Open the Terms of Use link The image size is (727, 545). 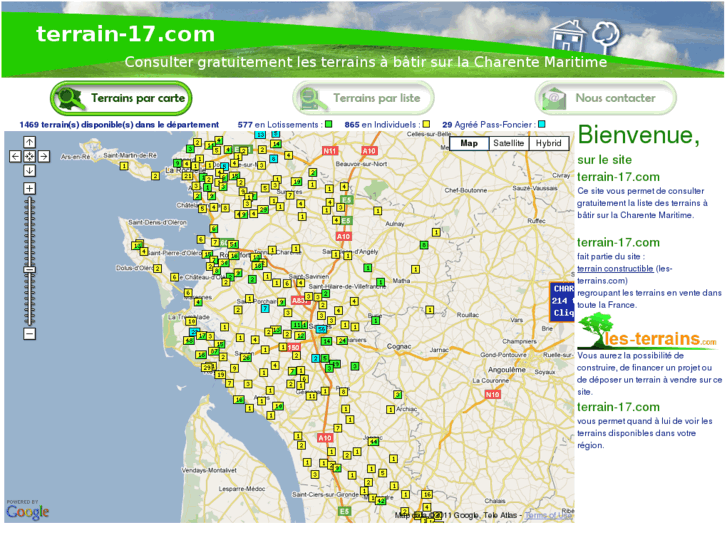click(x=548, y=515)
